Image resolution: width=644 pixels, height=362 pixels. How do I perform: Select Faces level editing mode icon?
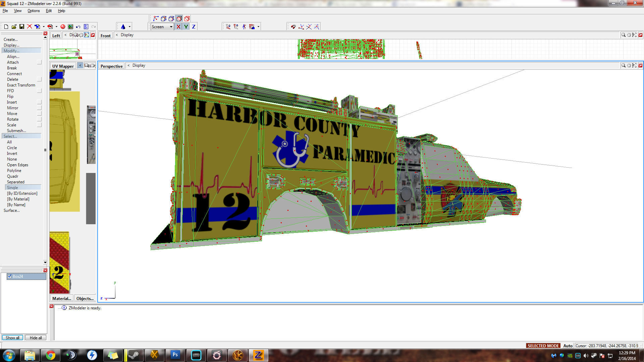171,19
